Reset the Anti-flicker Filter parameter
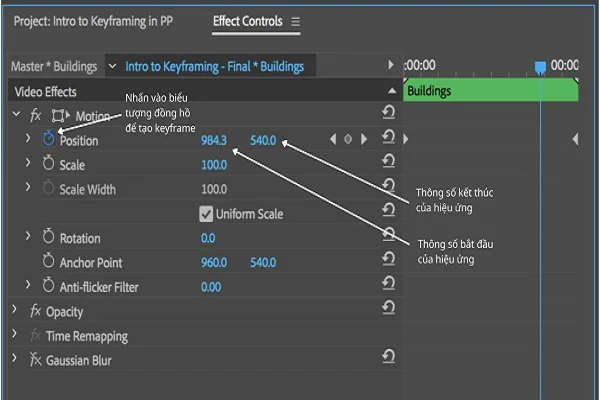 pos(388,283)
